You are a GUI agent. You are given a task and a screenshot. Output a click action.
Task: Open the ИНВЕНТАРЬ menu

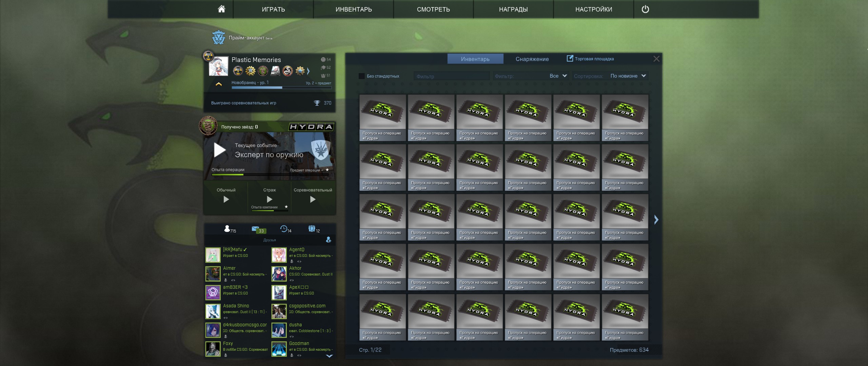coord(354,9)
